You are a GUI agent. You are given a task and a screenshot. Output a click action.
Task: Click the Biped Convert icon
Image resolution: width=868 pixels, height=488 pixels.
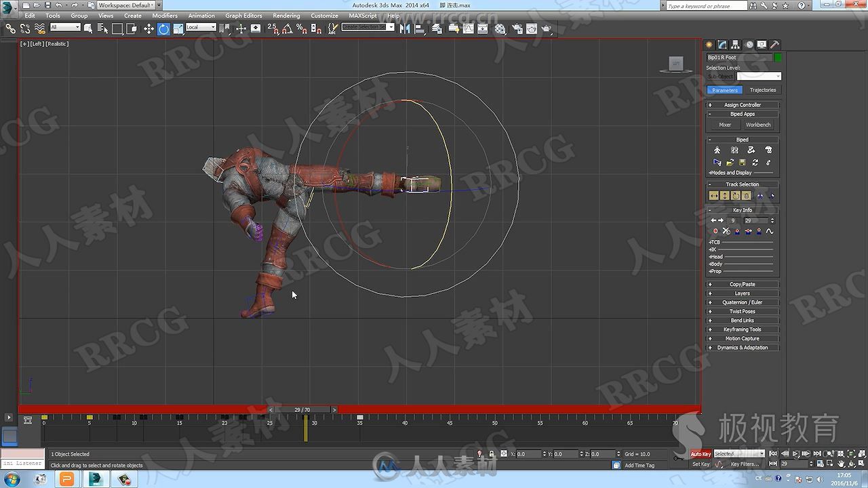pyautogui.click(x=755, y=163)
